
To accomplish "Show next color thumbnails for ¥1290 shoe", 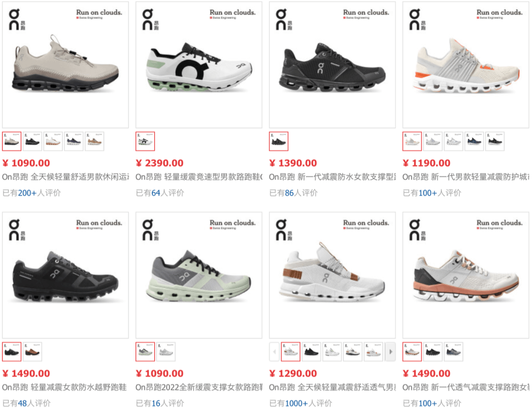I will (x=391, y=351).
